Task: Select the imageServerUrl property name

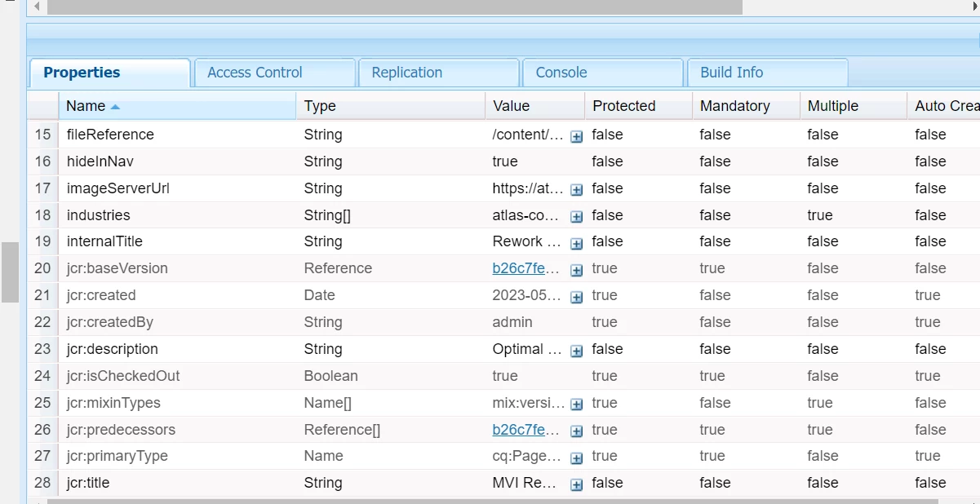Action: (118, 188)
